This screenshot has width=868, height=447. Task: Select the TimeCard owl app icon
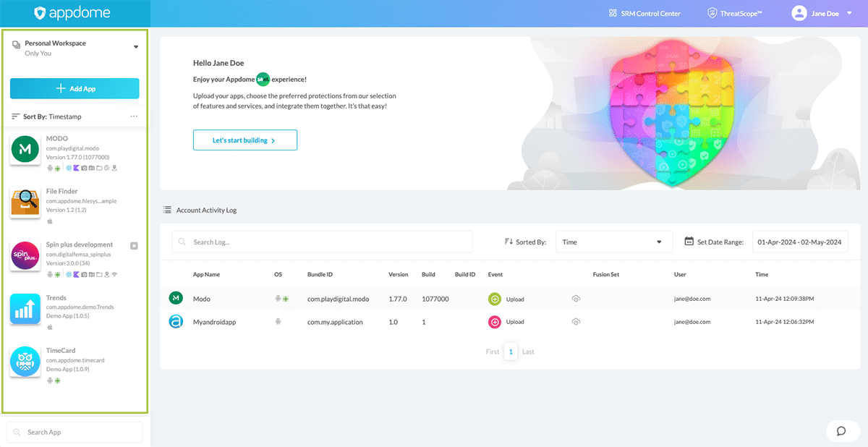click(x=25, y=362)
